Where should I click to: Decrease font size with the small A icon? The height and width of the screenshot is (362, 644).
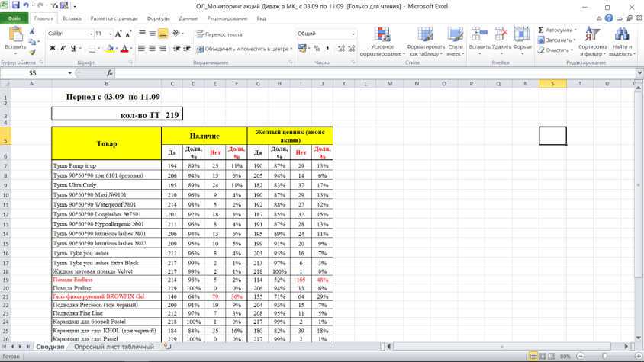pos(128,34)
